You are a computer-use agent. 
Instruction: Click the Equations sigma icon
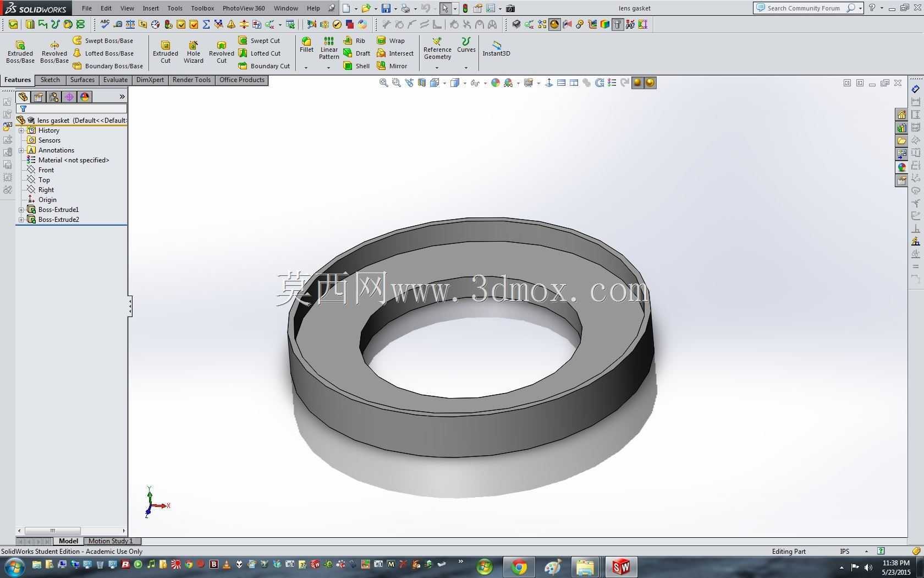point(206,24)
